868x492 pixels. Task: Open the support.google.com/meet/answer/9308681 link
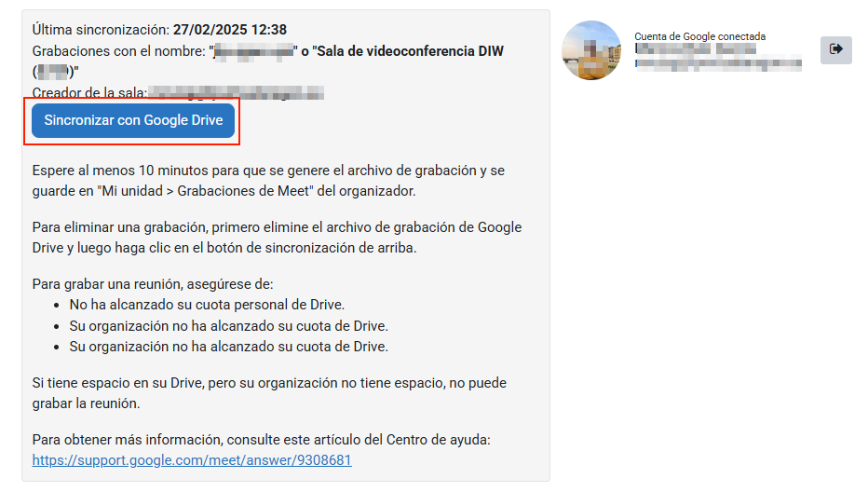click(x=192, y=460)
